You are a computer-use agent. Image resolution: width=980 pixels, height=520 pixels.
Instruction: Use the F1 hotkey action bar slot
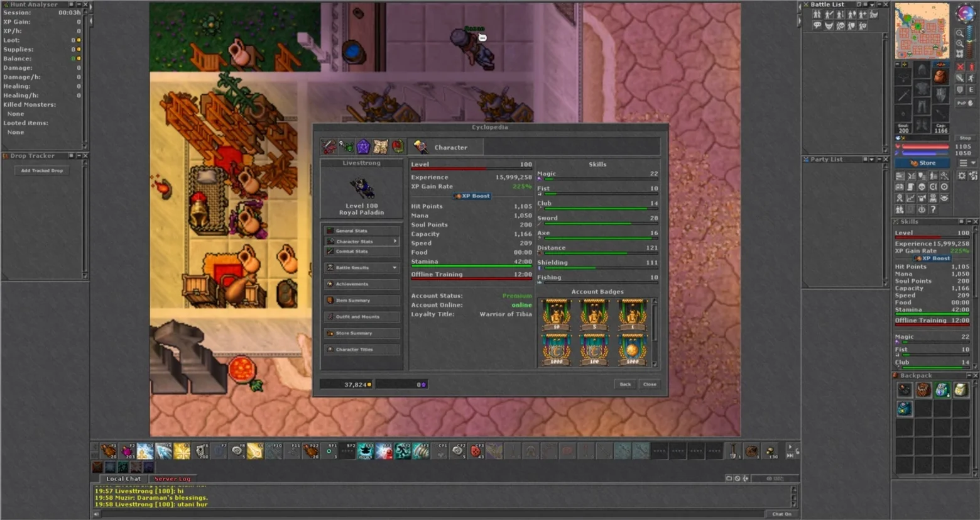point(109,451)
